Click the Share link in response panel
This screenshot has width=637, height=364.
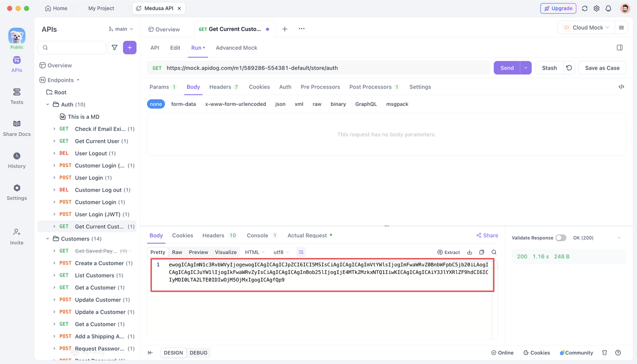pyautogui.click(x=487, y=236)
